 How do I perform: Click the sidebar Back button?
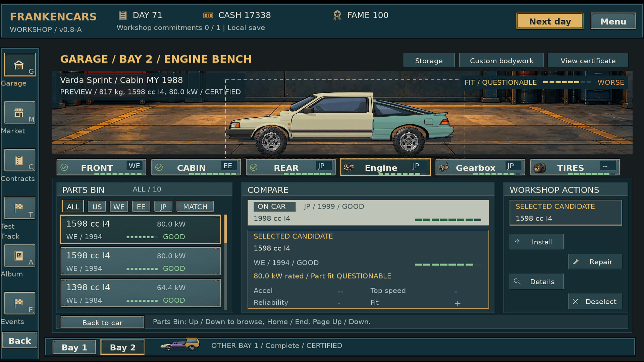[x=20, y=341]
